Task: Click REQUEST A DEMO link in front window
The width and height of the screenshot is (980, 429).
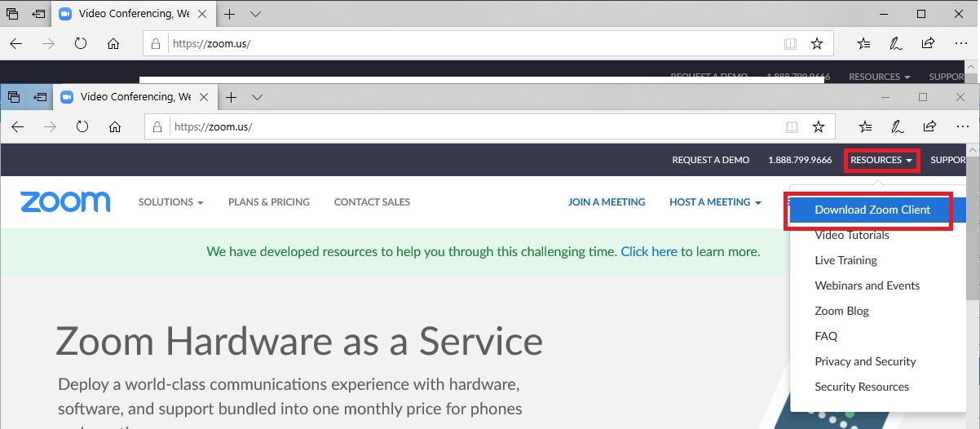Action: click(710, 160)
